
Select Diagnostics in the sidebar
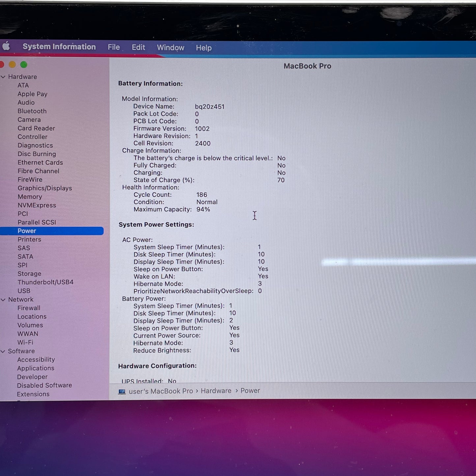coord(35,145)
